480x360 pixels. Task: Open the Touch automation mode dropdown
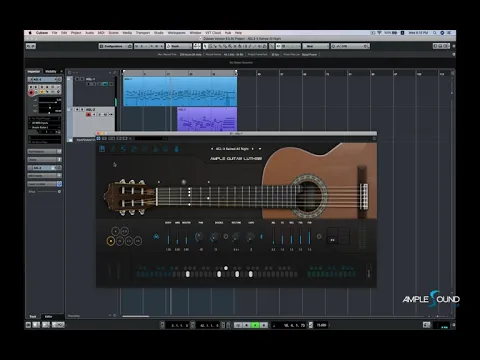tap(179, 46)
